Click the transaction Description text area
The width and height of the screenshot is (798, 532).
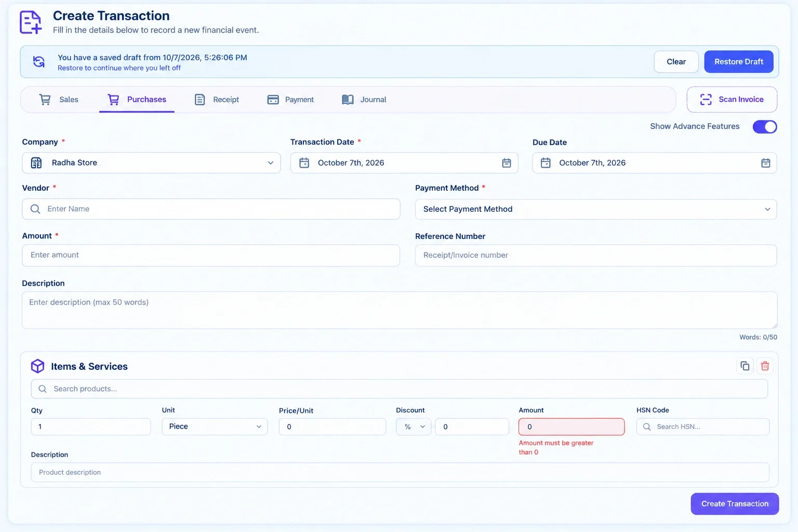coord(400,310)
